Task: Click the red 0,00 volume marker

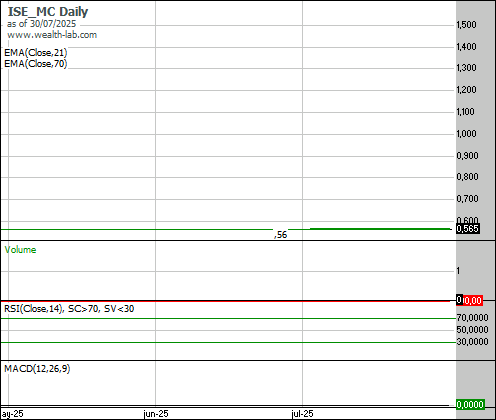Action: (x=473, y=301)
